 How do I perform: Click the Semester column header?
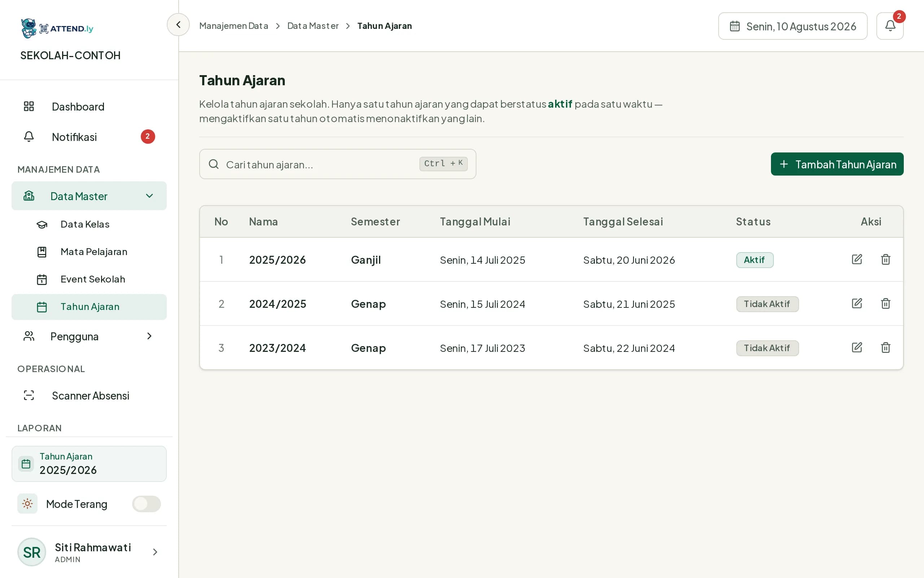[x=375, y=221]
